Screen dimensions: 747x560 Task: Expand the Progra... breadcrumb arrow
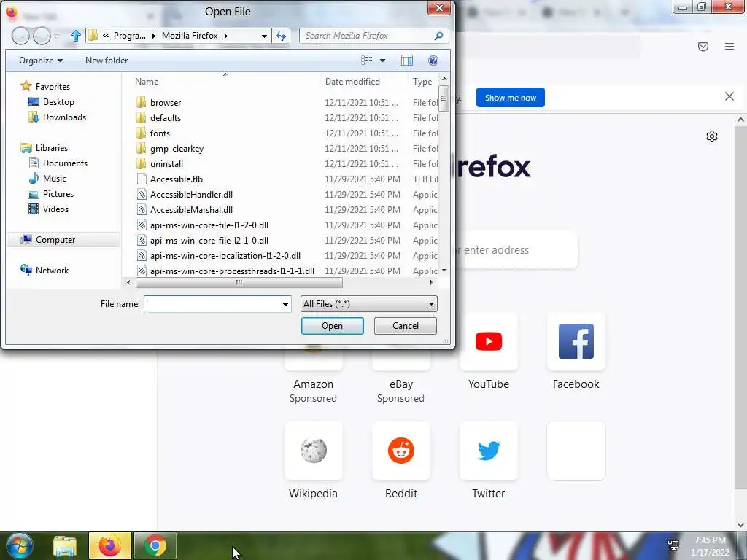coord(153,36)
